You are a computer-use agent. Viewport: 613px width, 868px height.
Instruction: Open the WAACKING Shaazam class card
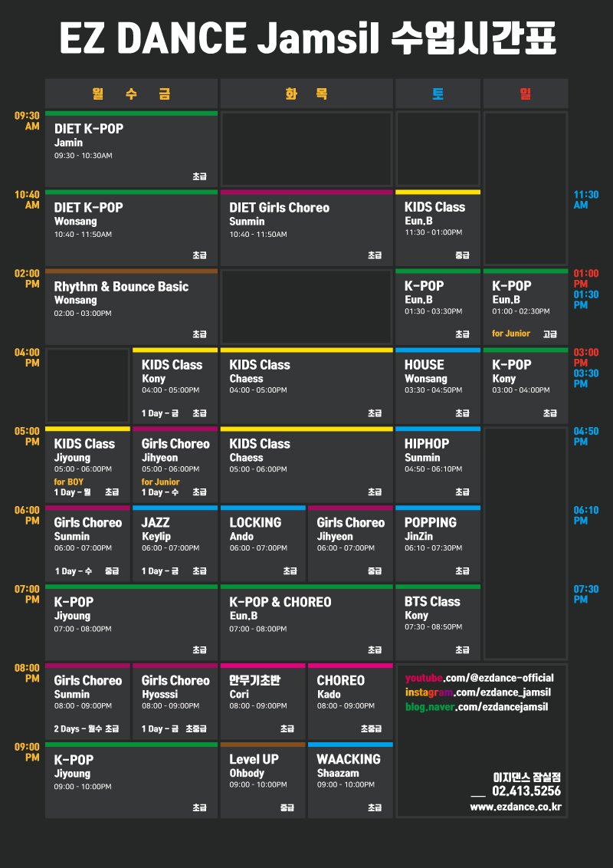tap(350, 781)
